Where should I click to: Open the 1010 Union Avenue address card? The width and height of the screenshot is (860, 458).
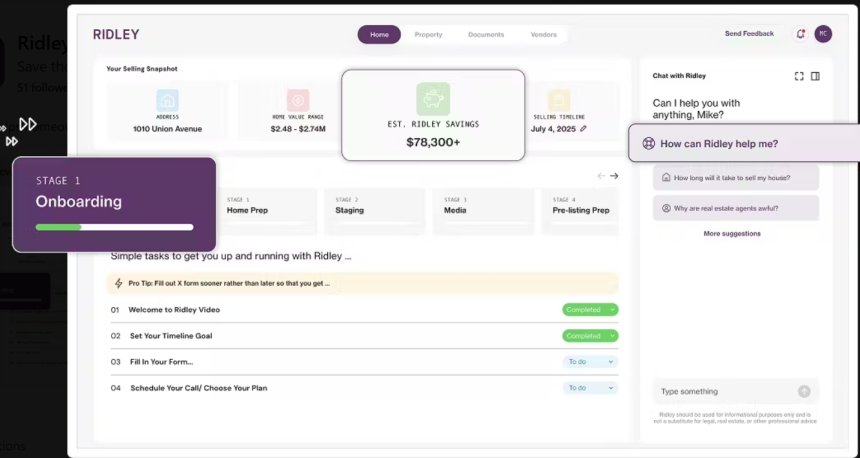tap(167, 111)
